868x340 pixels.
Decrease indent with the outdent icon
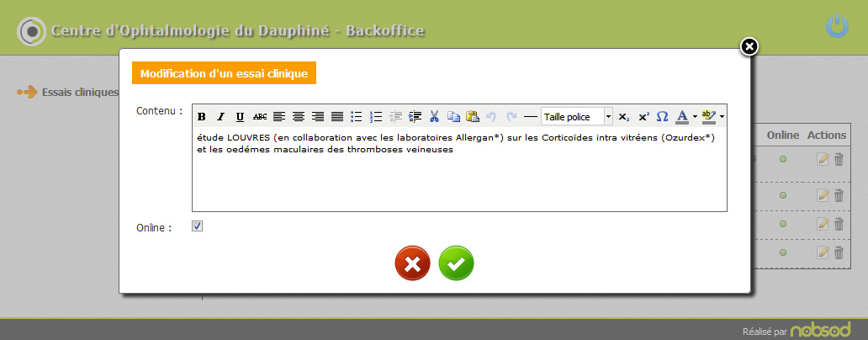(395, 117)
